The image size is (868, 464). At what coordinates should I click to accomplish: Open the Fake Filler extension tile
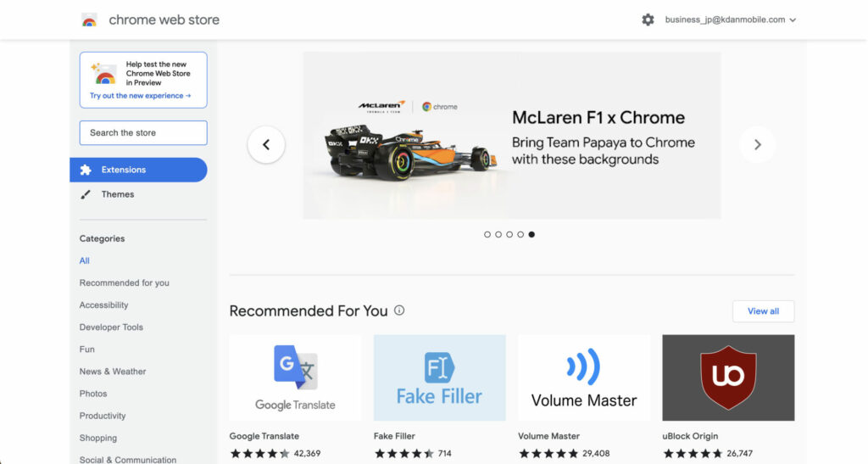tap(440, 377)
